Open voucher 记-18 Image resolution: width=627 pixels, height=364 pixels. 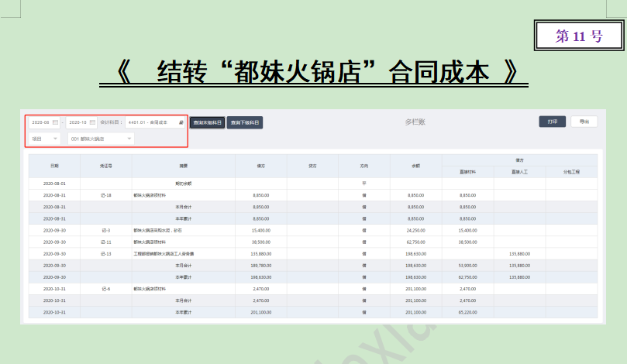point(106,195)
